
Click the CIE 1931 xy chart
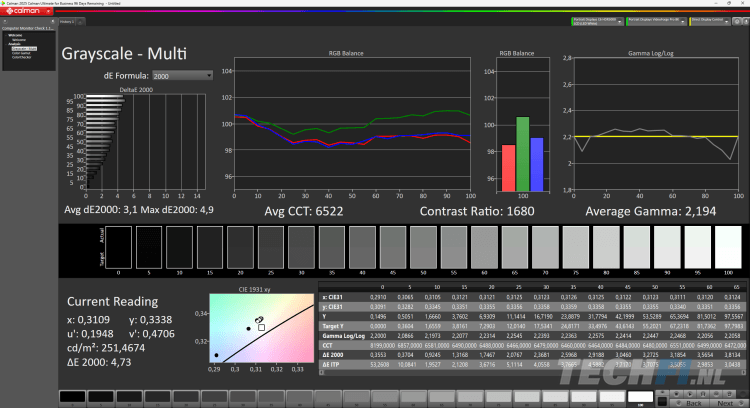(262, 328)
